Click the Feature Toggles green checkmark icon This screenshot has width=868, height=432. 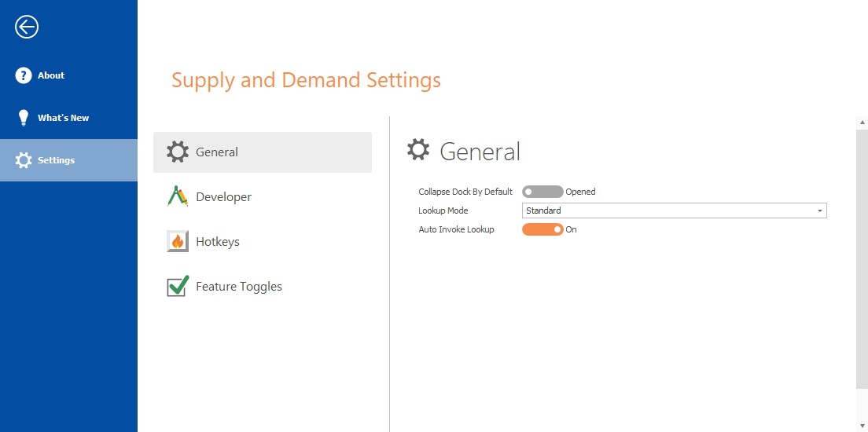[178, 286]
